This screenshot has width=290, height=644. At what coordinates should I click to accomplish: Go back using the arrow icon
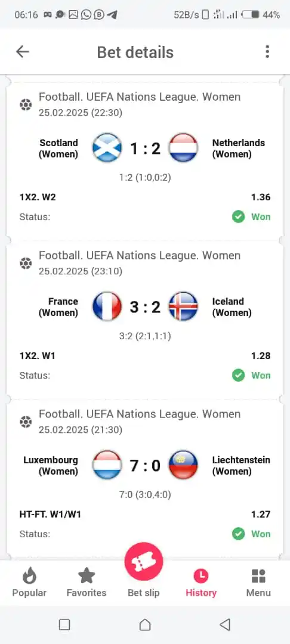(22, 52)
